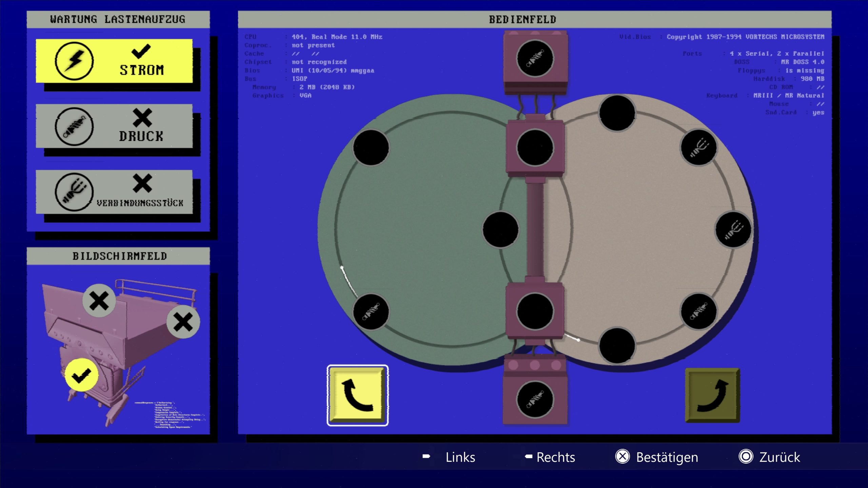Click the X mark above VERBINDUNGSSTÜCK

pyautogui.click(x=142, y=183)
